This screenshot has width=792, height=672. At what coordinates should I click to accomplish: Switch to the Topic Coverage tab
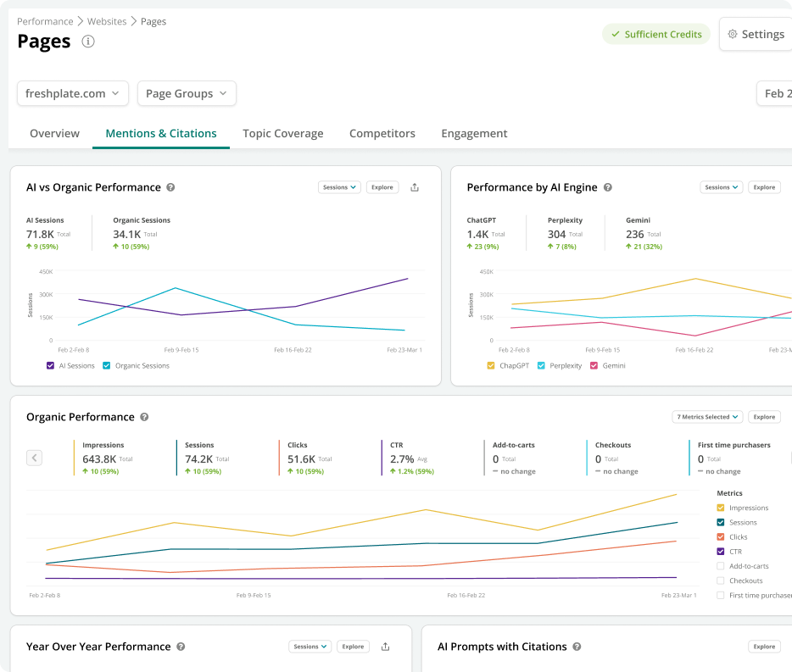point(282,133)
